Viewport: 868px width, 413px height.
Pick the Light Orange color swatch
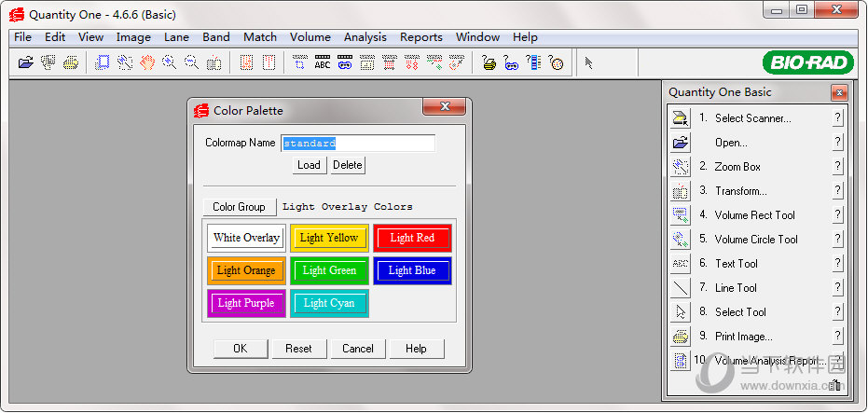coord(246,270)
